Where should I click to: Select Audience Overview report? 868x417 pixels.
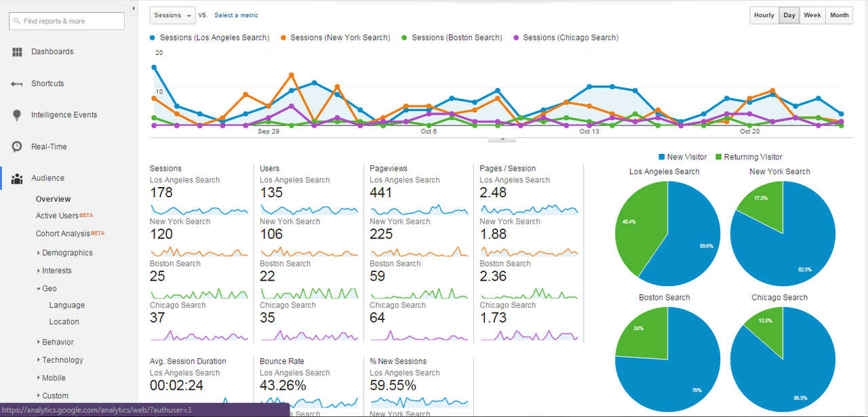click(54, 199)
